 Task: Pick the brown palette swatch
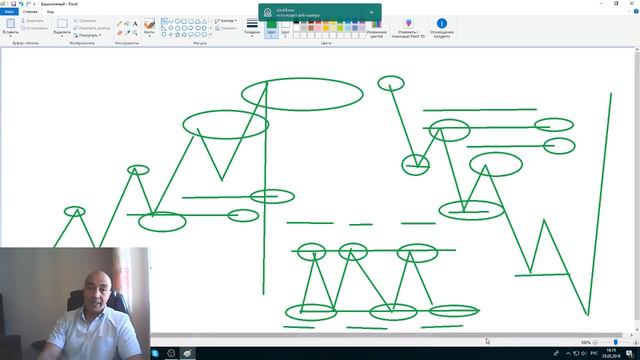pyautogui.click(x=311, y=28)
